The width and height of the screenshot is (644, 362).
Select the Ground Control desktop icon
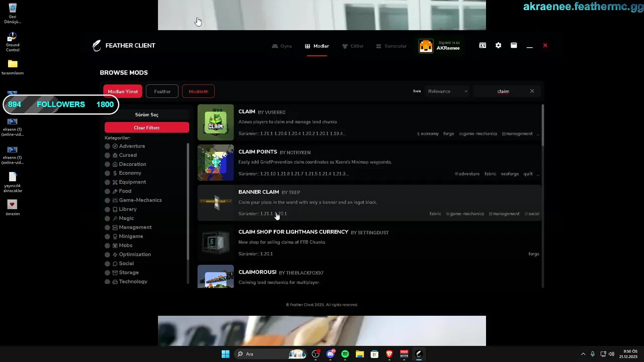click(x=13, y=42)
